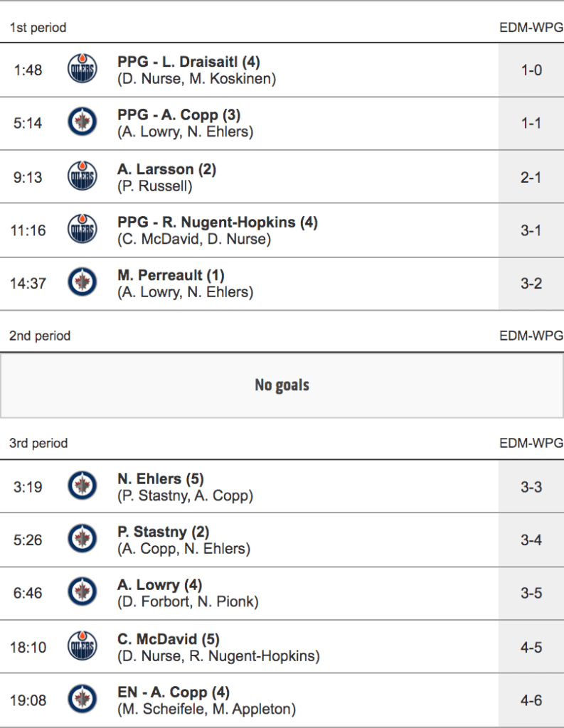Click the 1st period section header

click(x=38, y=28)
